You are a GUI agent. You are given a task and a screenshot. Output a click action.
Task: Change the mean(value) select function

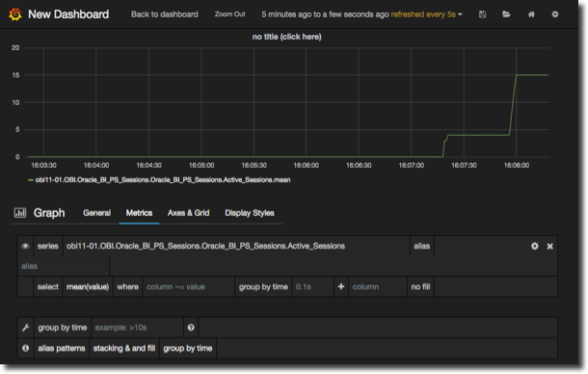point(88,287)
